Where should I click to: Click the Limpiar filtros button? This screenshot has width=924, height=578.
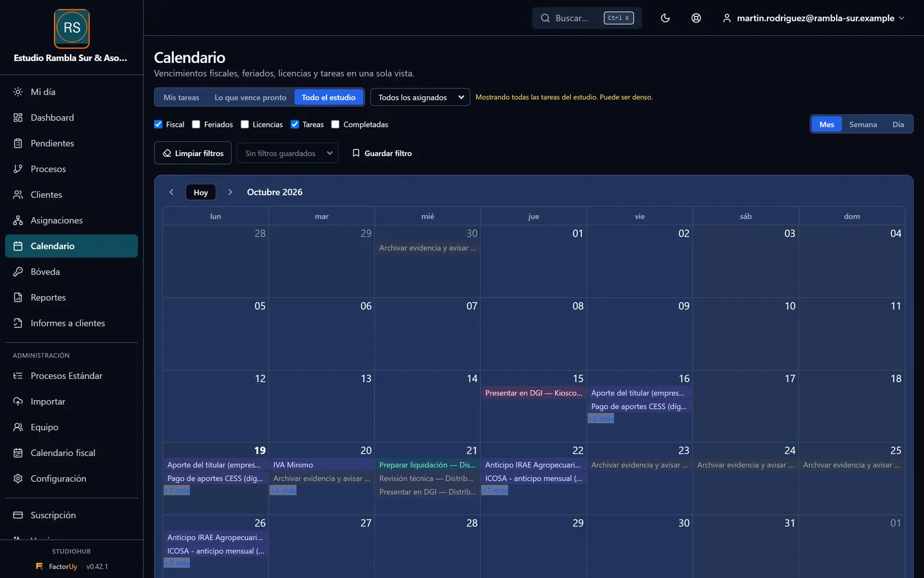(x=193, y=153)
